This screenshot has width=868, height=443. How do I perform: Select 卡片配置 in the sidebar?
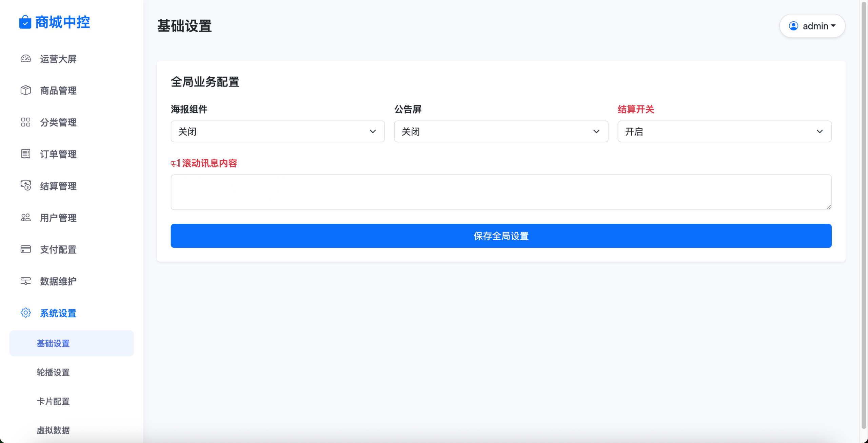53,402
